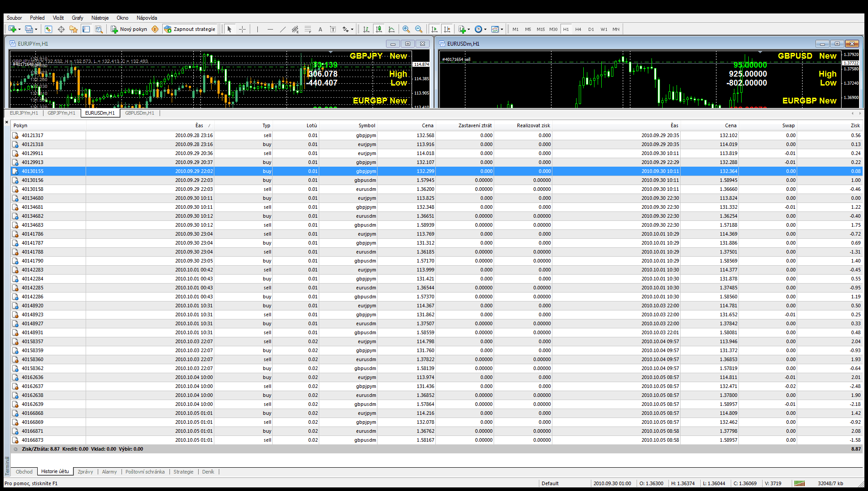The image size is (868, 491).
Task: Open the Grafy menu
Action: (x=78, y=18)
